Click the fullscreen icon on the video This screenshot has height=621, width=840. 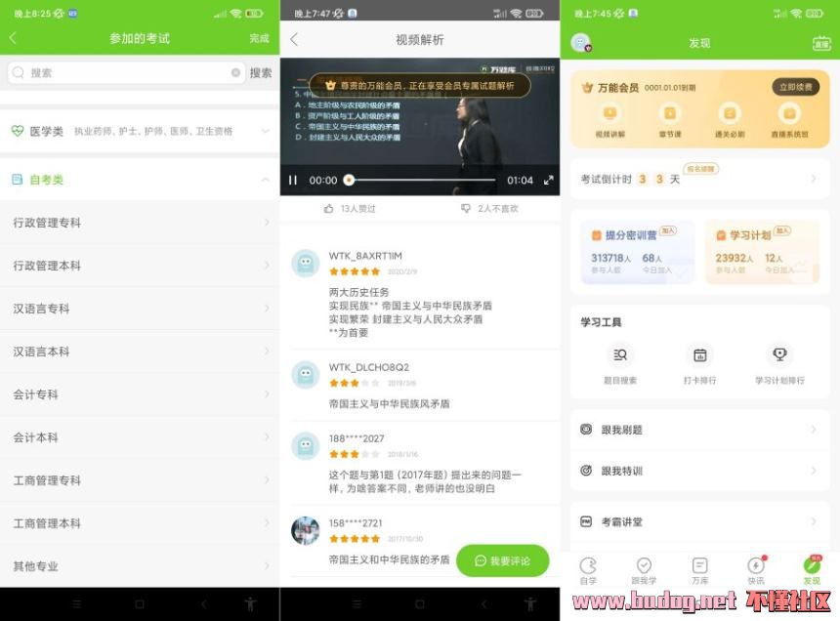click(x=548, y=181)
